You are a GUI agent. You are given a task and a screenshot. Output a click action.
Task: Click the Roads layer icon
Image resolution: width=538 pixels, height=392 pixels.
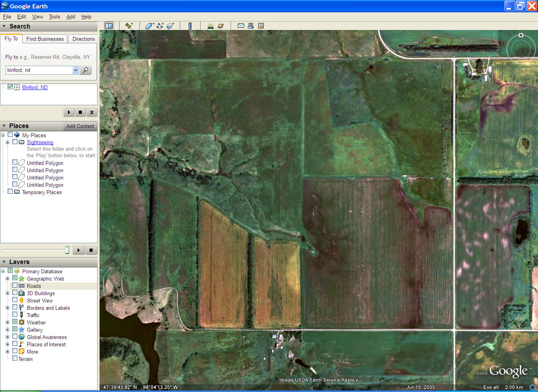(x=22, y=286)
